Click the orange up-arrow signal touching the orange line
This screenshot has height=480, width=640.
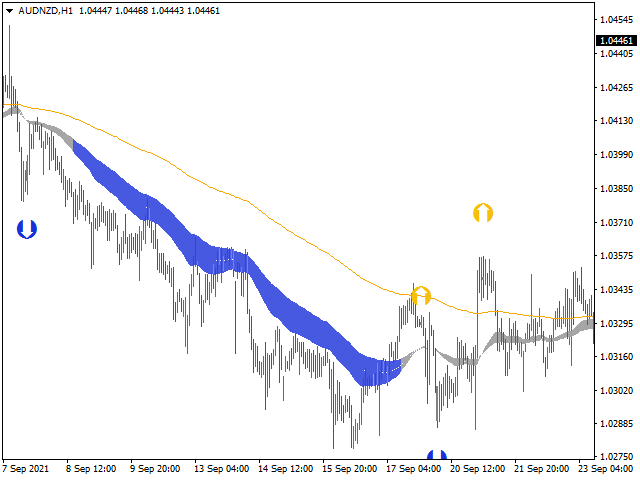421,296
